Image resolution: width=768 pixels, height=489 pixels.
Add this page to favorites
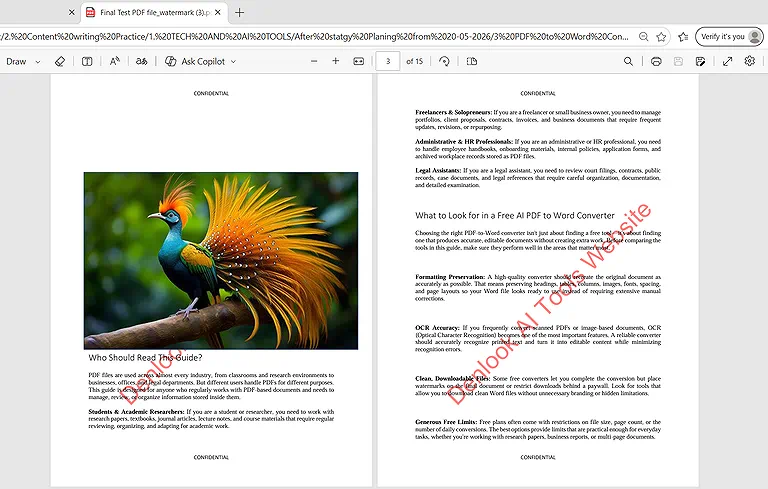coord(661,37)
